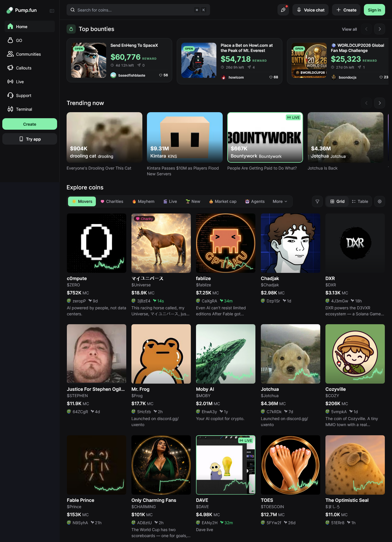Switch to Table view
Screen dimensions: 392x542
coord(360,201)
